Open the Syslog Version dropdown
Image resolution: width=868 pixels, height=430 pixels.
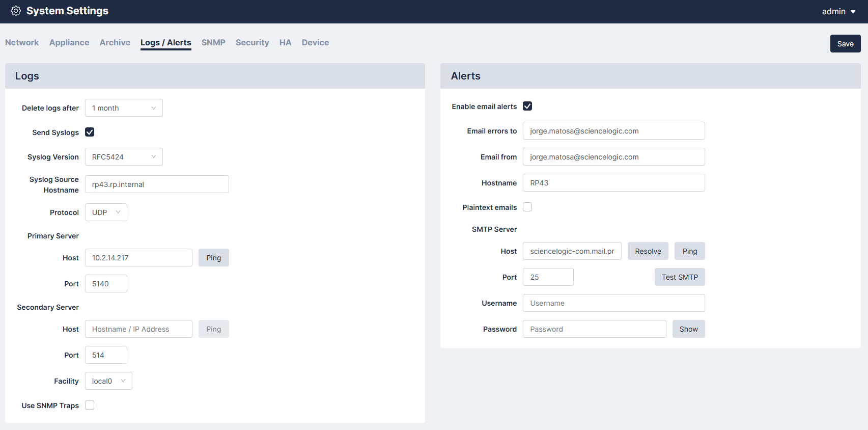(124, 157)
